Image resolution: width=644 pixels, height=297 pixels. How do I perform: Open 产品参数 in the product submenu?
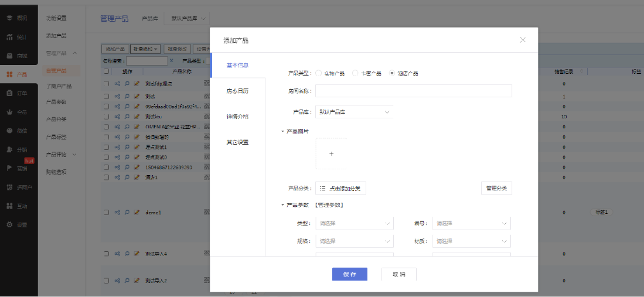click(56, 101)
